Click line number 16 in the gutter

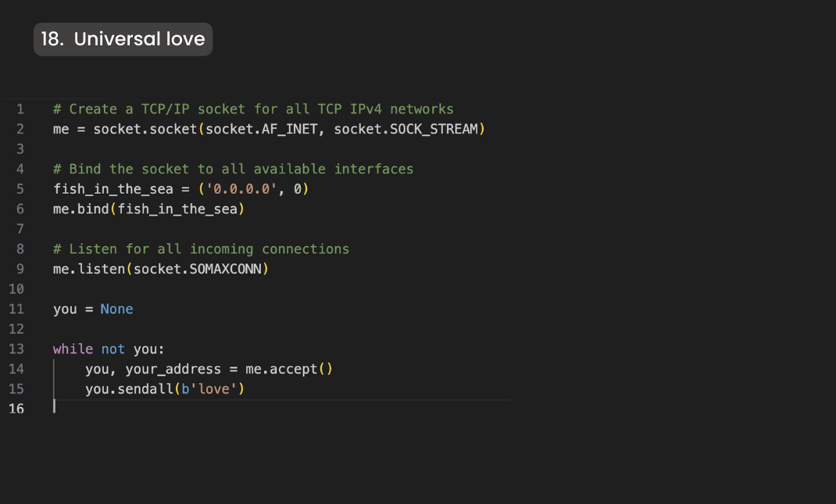click(16, 409)
